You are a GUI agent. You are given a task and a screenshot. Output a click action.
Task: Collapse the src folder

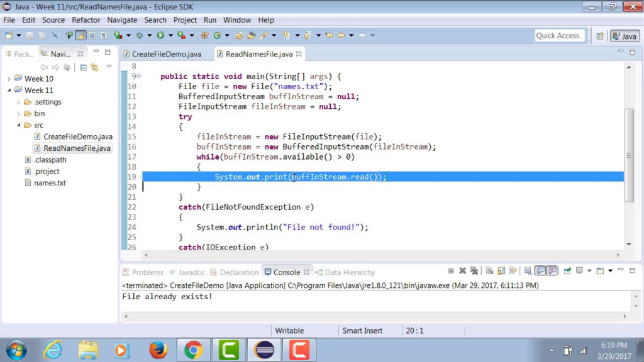tap(18, 125)
